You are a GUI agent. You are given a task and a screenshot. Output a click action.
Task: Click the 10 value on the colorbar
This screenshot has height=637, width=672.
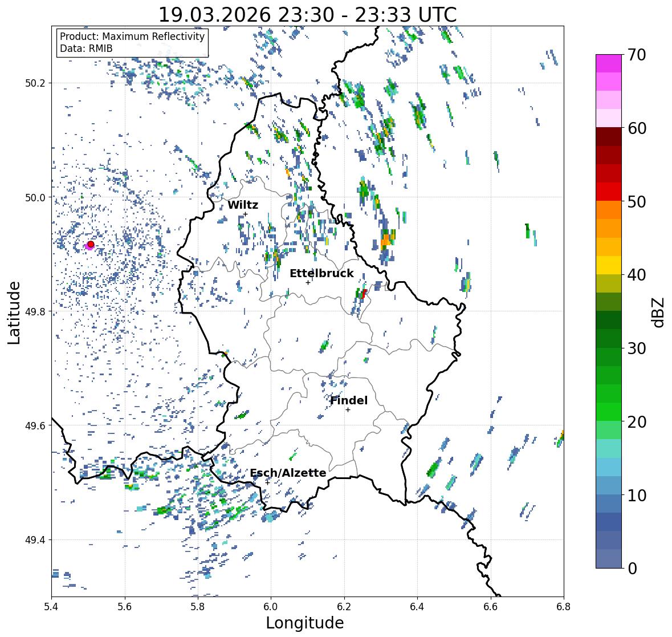click(x=637, y=495)
